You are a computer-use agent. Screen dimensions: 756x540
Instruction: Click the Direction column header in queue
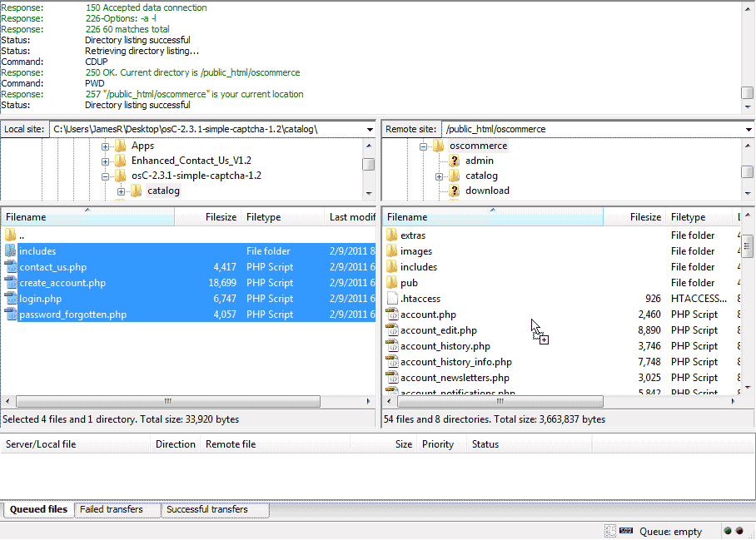[176, 444]
